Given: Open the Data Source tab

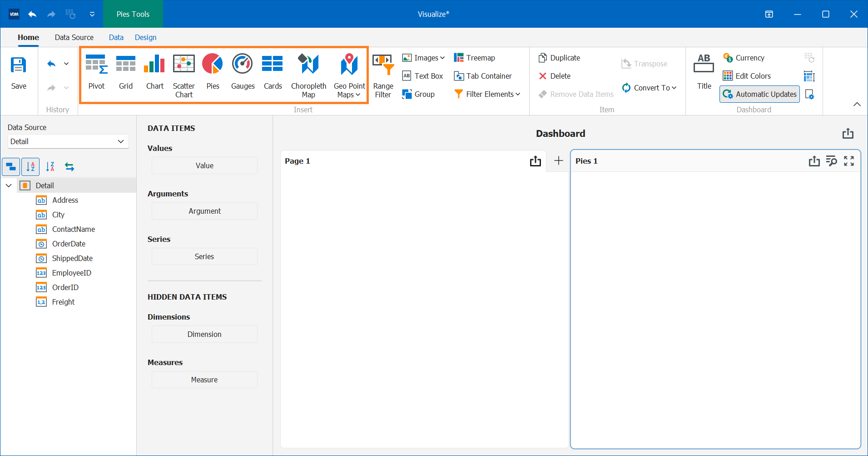Looking at the screenshot, I should (x=74, y=37).
